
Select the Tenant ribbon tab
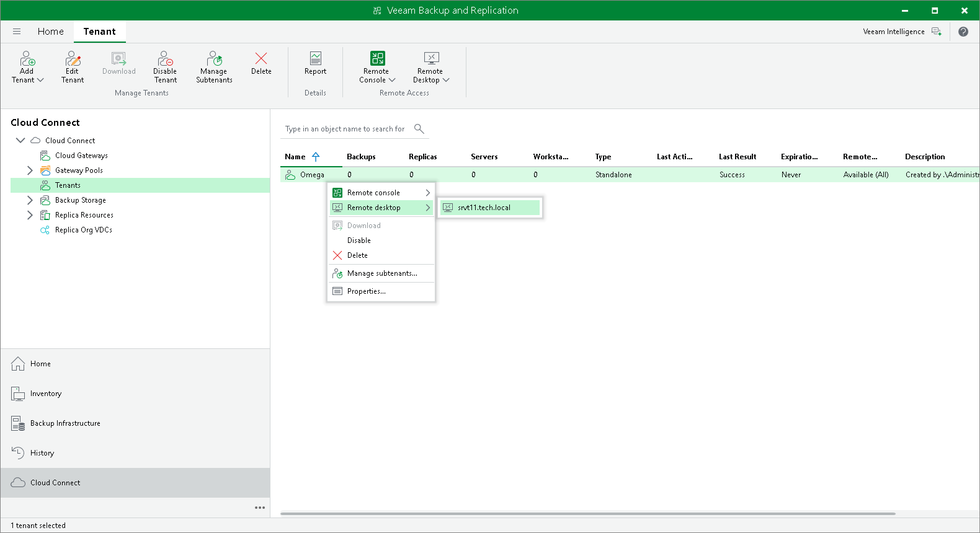100,32
